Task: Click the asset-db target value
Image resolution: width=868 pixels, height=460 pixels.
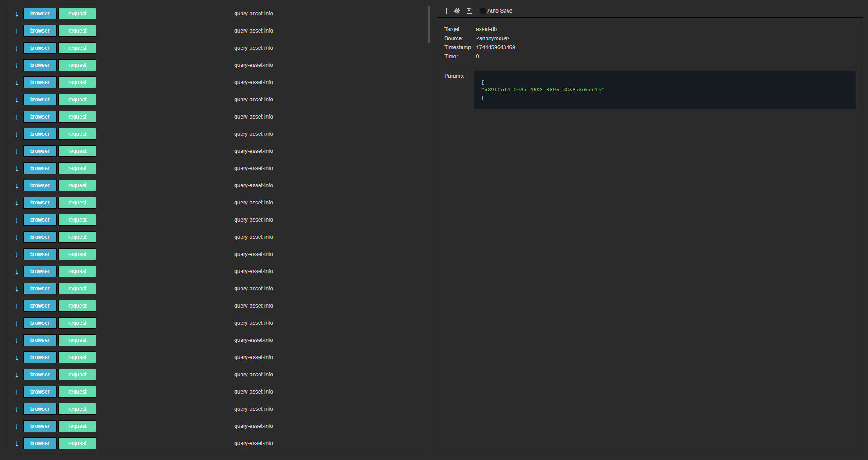Action: click(x=486, y=29)
